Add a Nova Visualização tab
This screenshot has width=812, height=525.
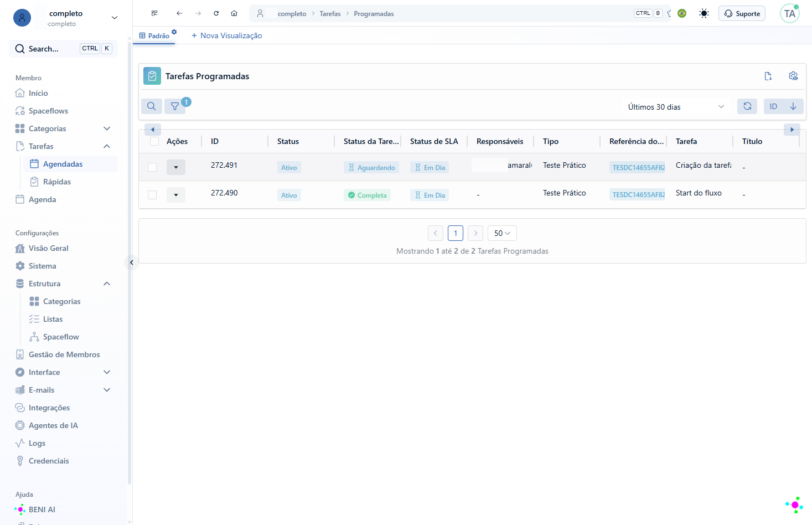pos(226,35)
